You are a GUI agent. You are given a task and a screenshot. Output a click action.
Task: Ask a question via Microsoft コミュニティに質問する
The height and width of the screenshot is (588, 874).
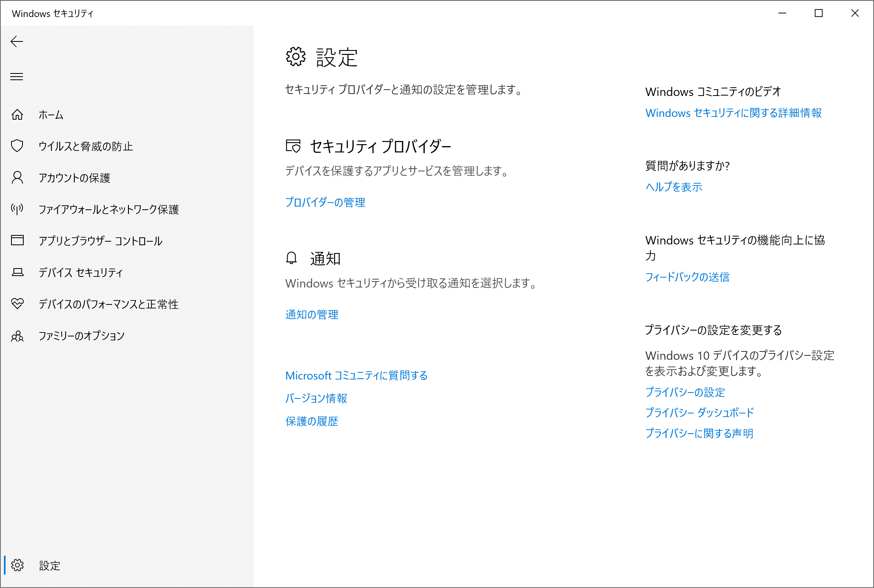[x=356, y=376]
